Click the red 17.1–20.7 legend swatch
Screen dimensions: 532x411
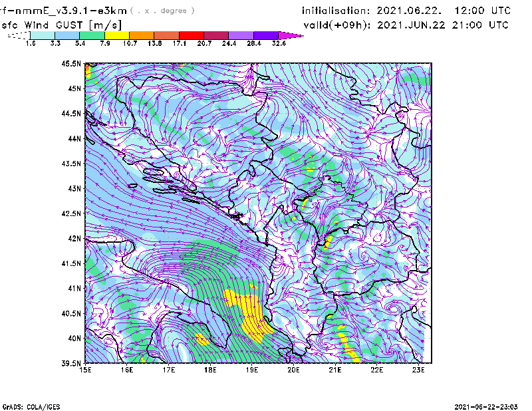(192, 35)
